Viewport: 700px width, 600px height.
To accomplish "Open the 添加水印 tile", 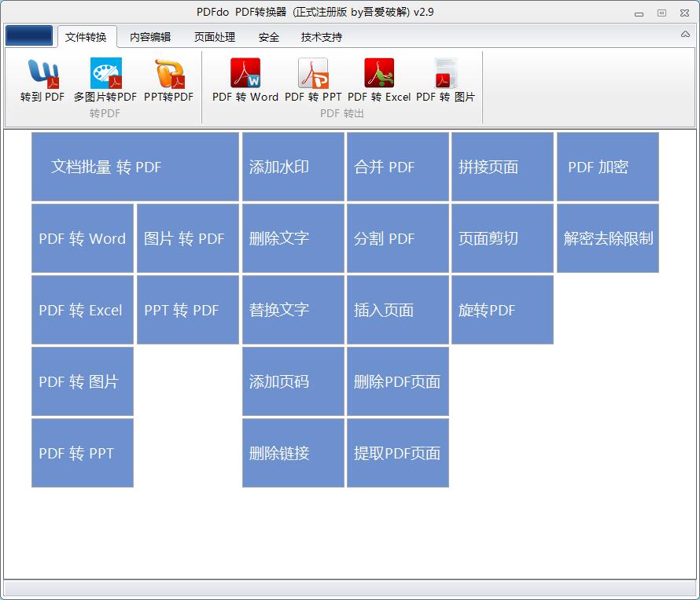I will (293, 167).
